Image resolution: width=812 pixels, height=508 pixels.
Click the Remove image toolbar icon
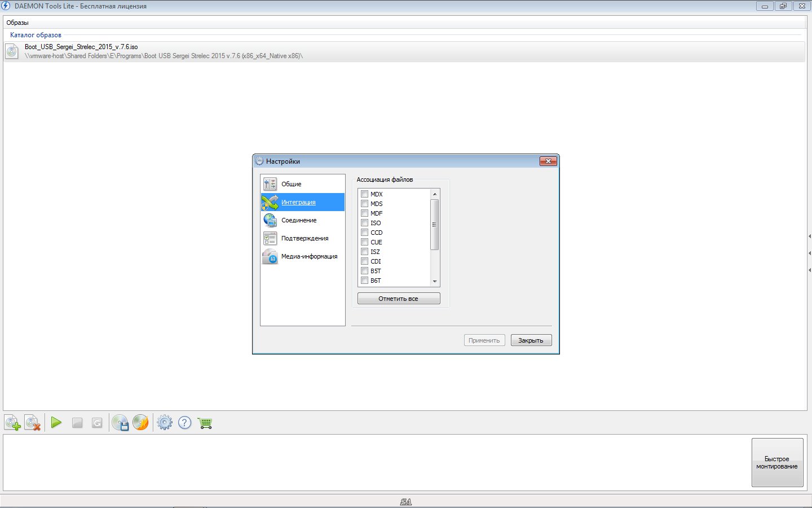click(x=32, y=423)
